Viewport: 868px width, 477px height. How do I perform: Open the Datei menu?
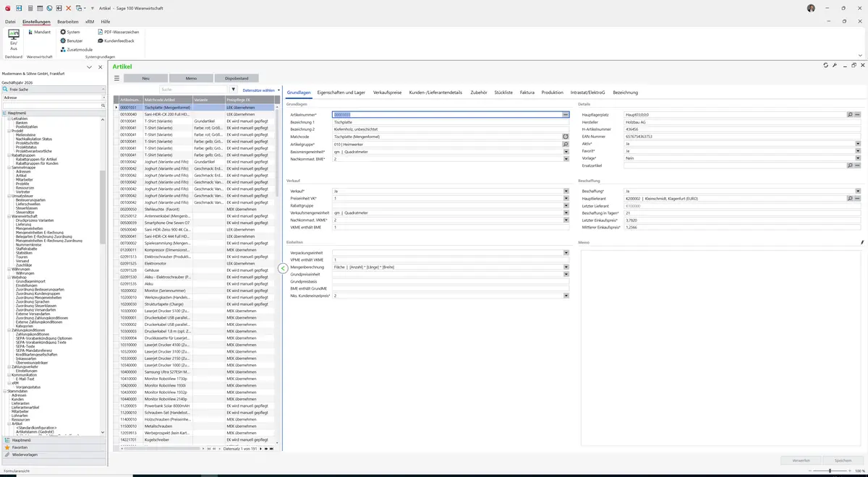point(10,22)
